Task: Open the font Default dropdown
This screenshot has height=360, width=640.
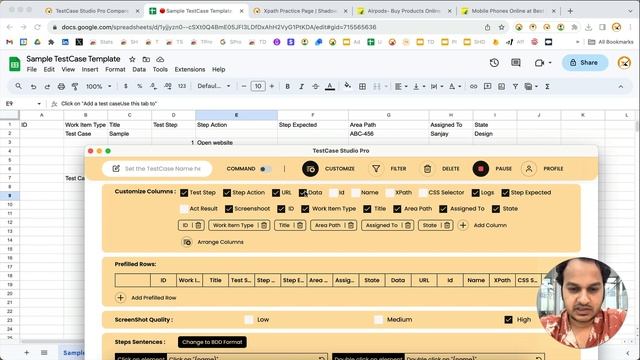Action: 214,87
